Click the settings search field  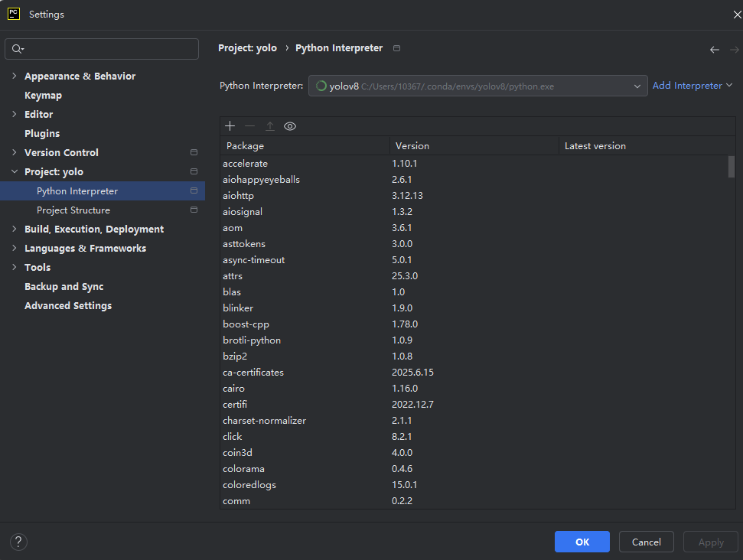(102, 49)
